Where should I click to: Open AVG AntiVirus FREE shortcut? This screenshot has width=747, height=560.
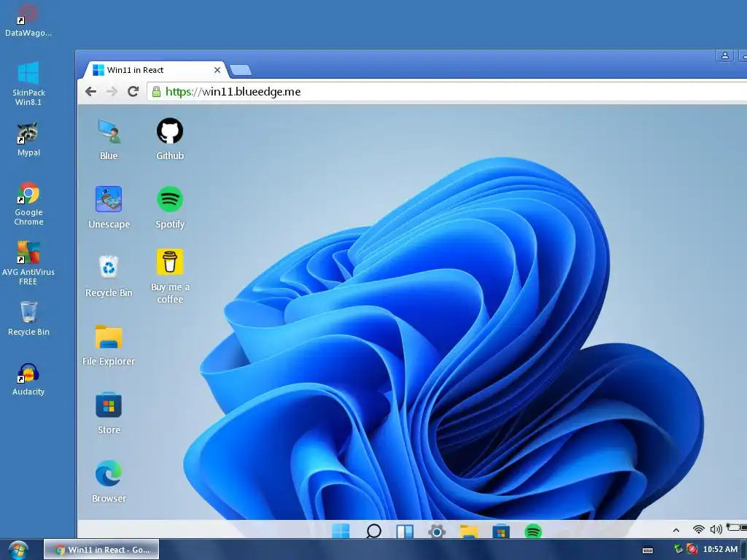(x=28, y=262)
